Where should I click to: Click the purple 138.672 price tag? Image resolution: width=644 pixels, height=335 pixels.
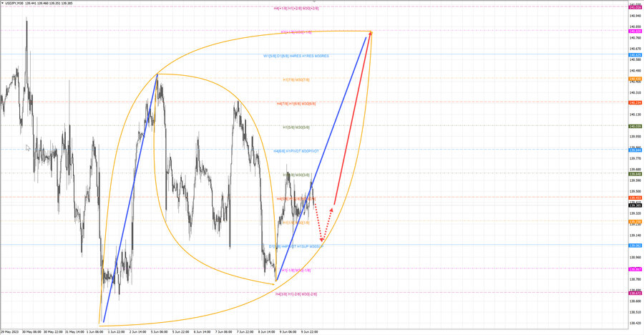point(635,293)
